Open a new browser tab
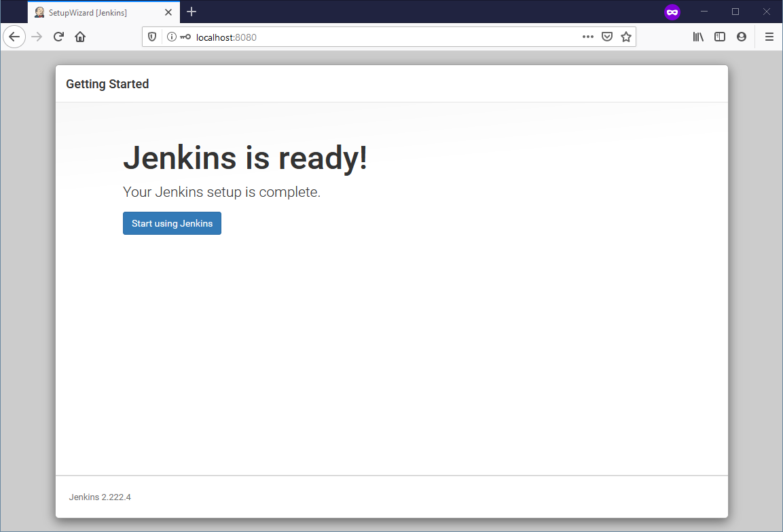The height and width of the screenshot is (532, 783). [x=192, y=12]
